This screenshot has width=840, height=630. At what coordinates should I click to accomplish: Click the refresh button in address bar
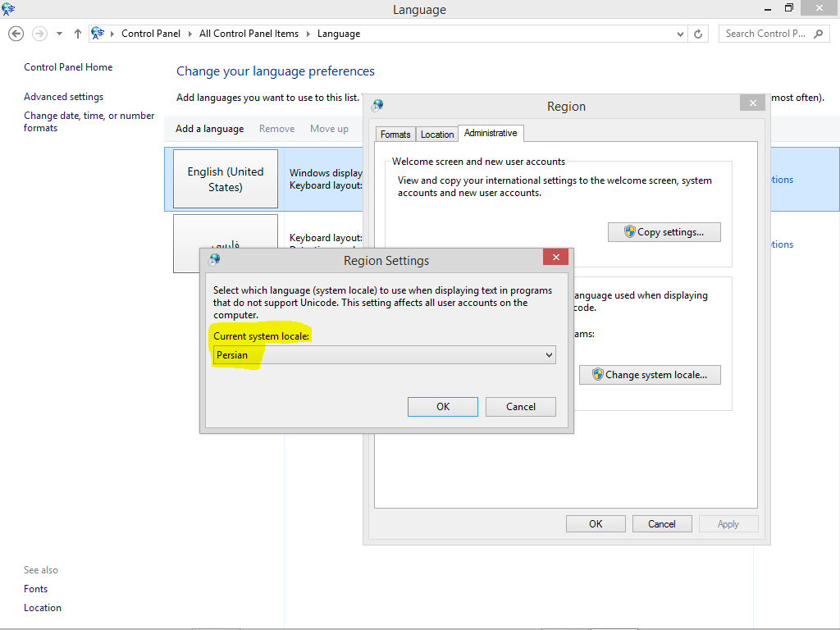[x=698, y=34]
